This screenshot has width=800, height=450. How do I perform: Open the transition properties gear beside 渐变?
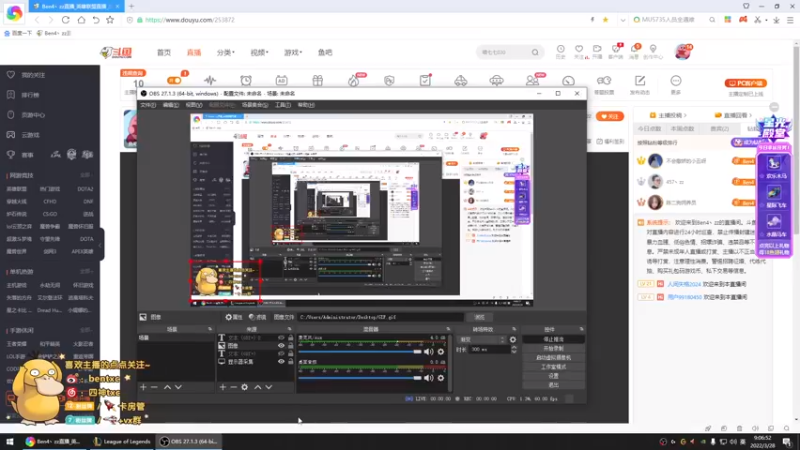point(513,340)
